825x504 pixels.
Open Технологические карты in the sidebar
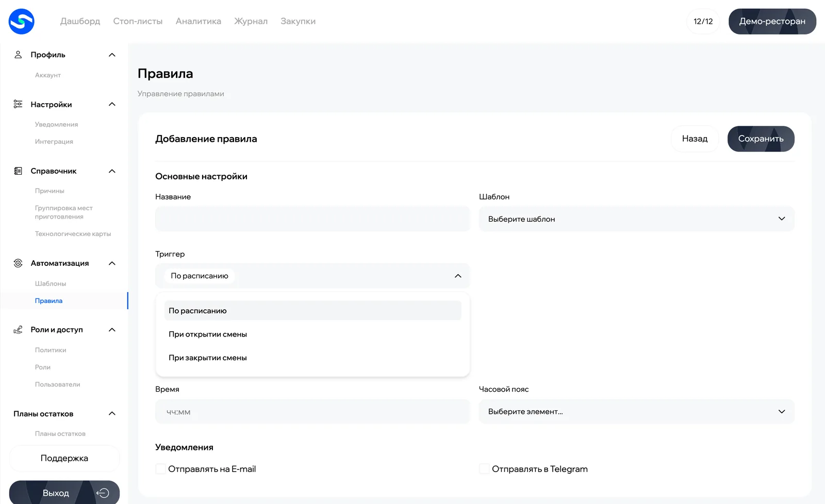click(73, 234)
